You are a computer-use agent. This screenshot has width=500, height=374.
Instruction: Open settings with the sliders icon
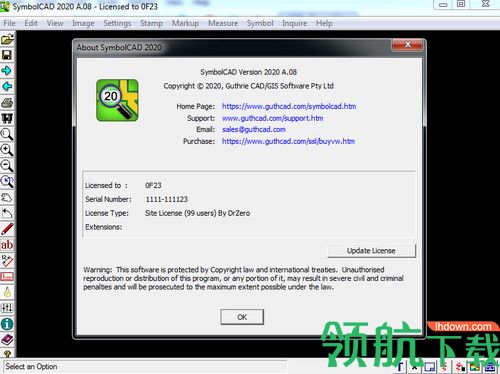(x=7, y=308)
